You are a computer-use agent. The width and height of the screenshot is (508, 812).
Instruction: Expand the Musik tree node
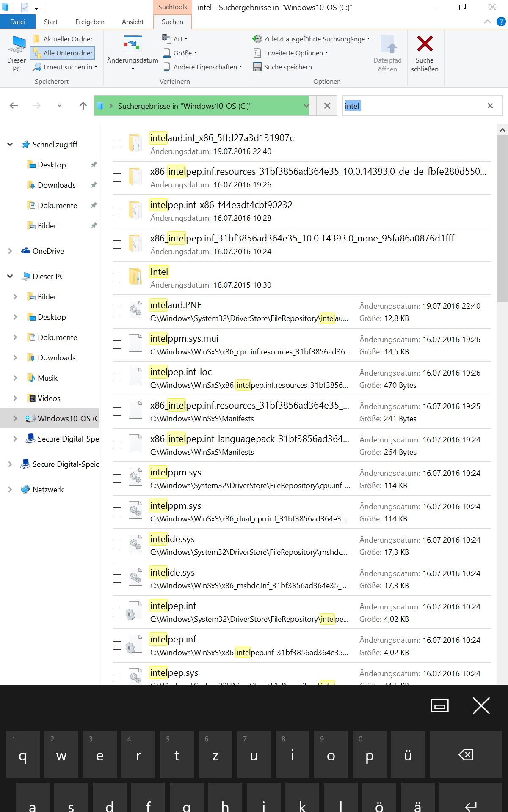(15, 378)
